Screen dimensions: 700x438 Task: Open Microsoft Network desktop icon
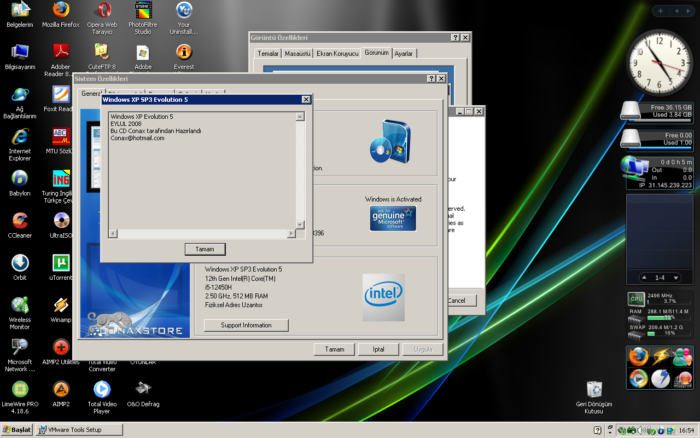(x=20, y=355)
